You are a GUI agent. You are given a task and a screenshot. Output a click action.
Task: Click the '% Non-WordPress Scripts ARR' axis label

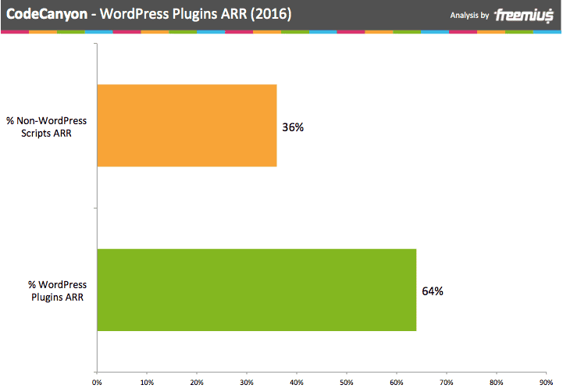click(x=46, y=127)
